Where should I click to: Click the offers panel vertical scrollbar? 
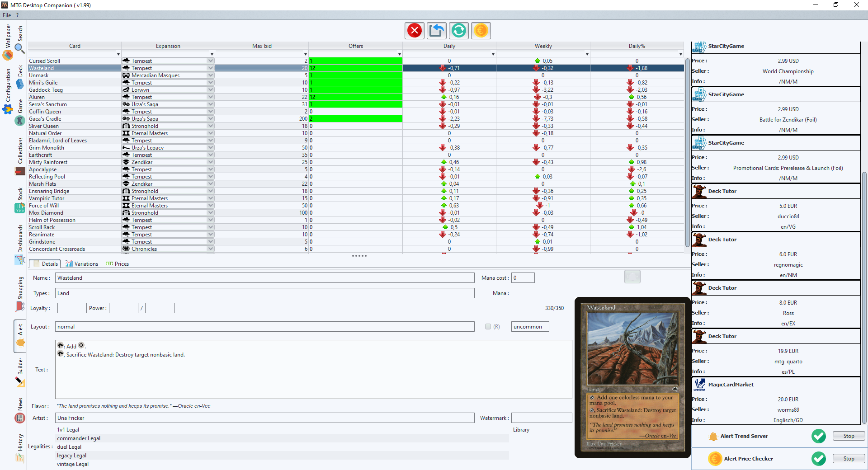tap(864, 298)
